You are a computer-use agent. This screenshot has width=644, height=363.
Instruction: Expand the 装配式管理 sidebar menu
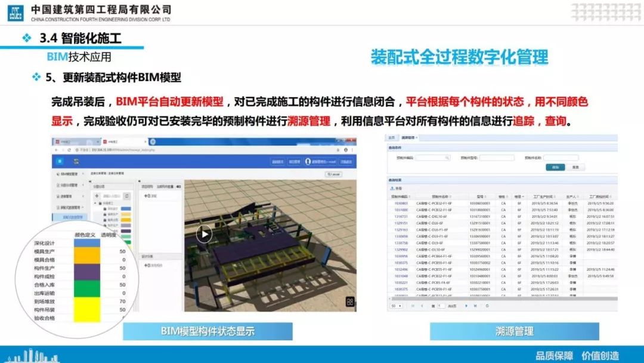coord(70,208)
